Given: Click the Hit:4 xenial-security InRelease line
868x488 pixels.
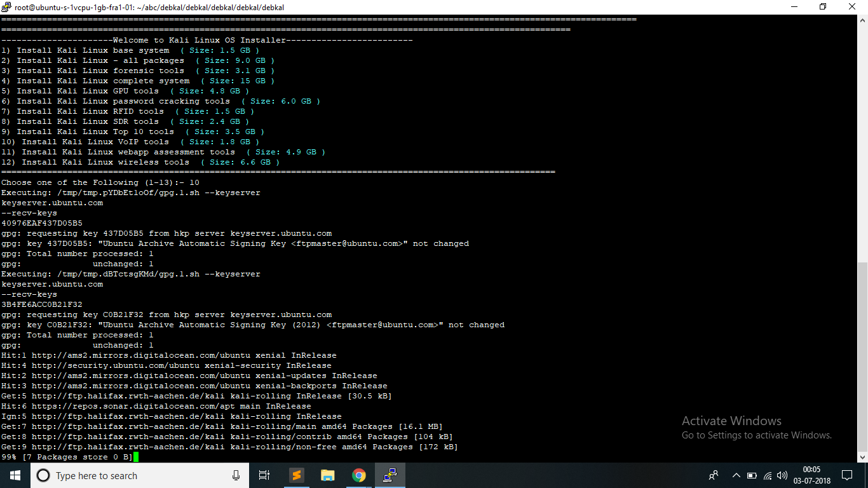Looking at the screenshot, I should (x=166, y=365).
